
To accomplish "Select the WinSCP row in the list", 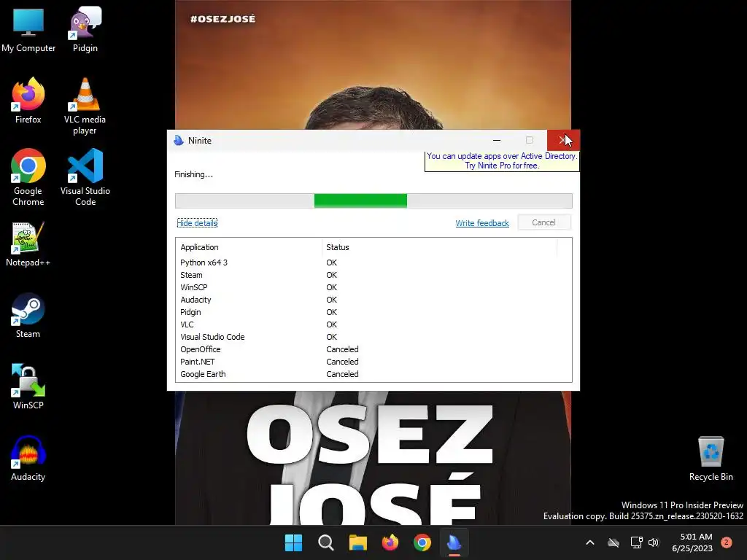I will [x=373, y=287].
